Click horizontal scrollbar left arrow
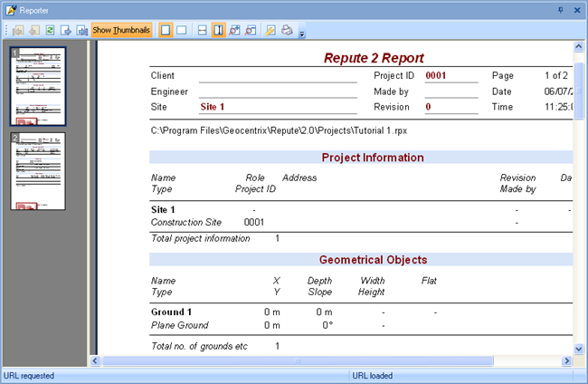The height and width of the screenshot is (384, 588). pos(95,361)
